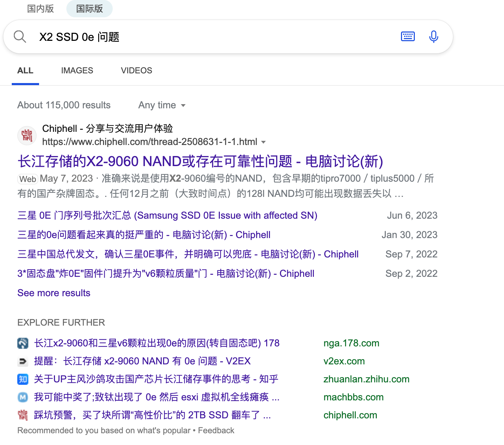Expand the Any time filter dropdown

(x=162, y=105)
